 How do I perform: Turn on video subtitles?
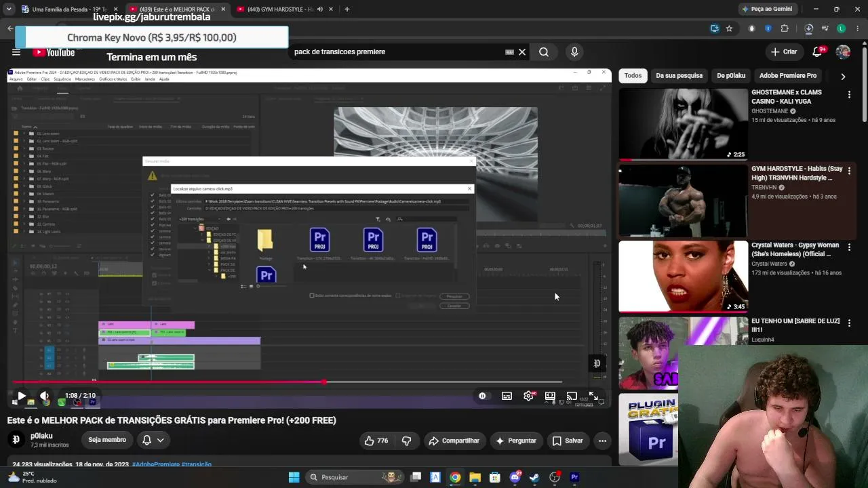click(x=507, y=396)
